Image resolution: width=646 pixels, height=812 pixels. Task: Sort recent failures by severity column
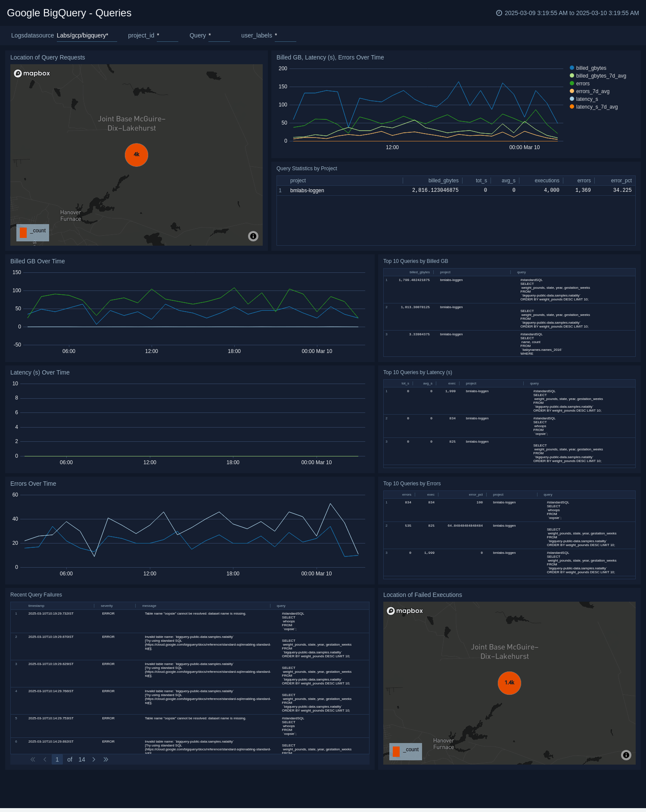[x=107, y=606]
